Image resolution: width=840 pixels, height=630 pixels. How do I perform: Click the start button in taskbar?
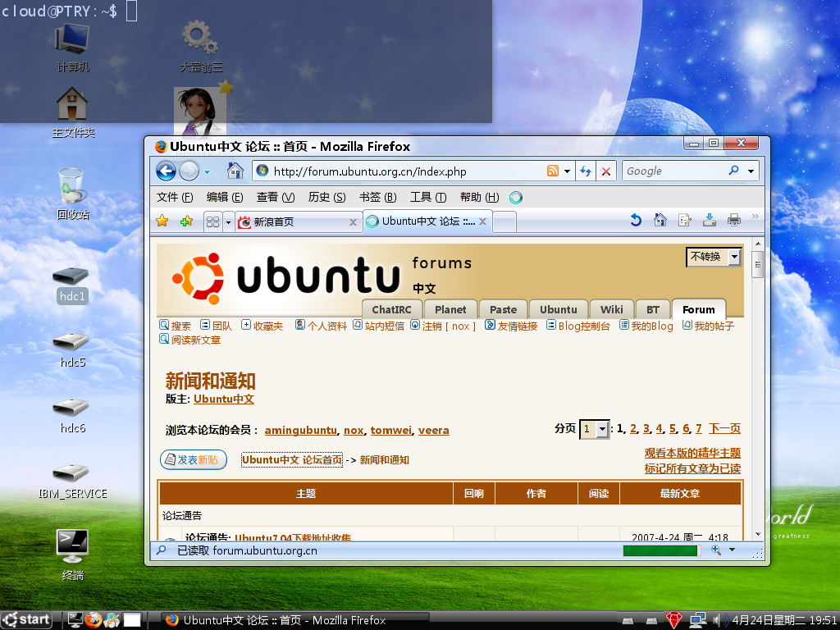(26, 620)
